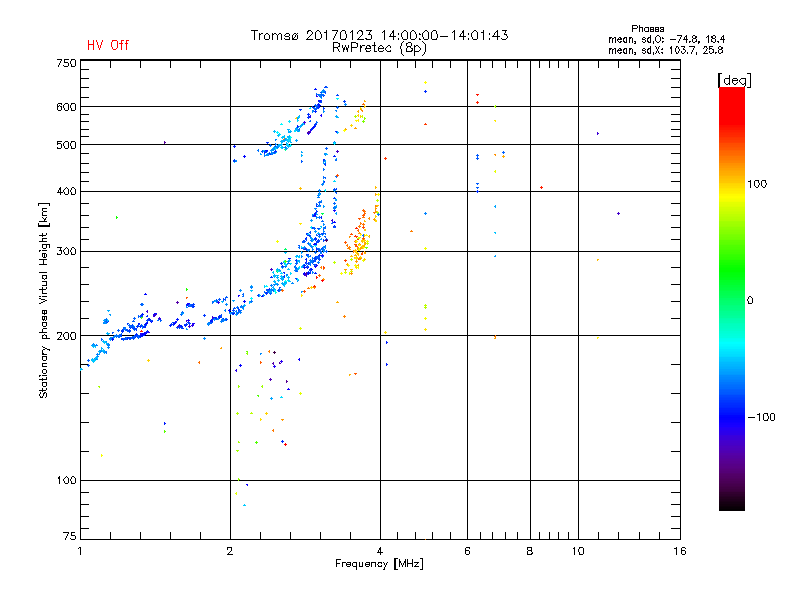Click the phase colorbar gradient

[x=732, y=298]
